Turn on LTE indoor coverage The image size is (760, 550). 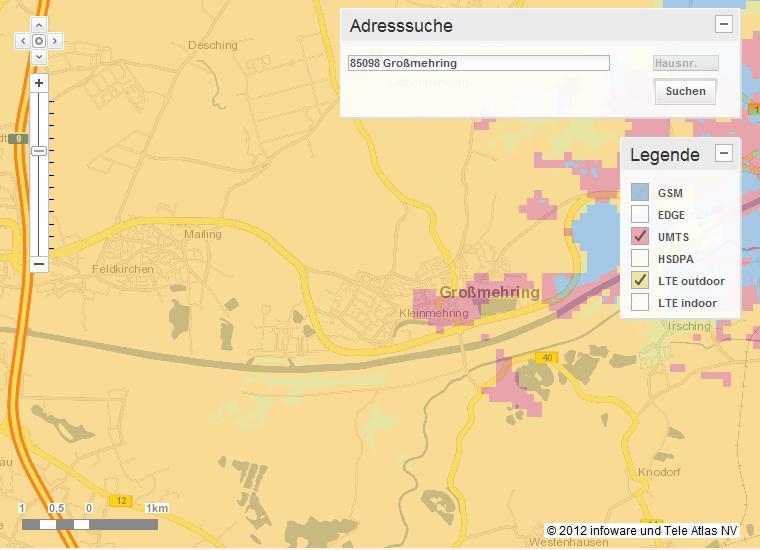(x=640, y=303)
